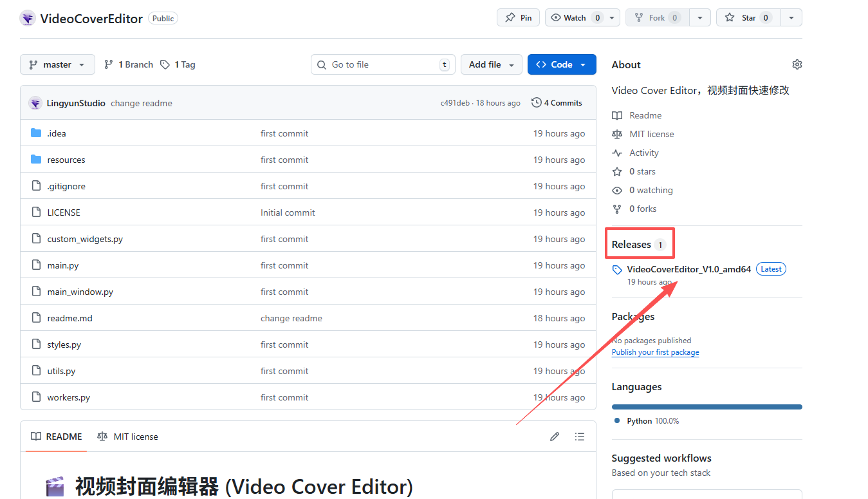Open the custom_widgets.py file
The height and width of the screenshot is (499, 868).
(85, 239)
